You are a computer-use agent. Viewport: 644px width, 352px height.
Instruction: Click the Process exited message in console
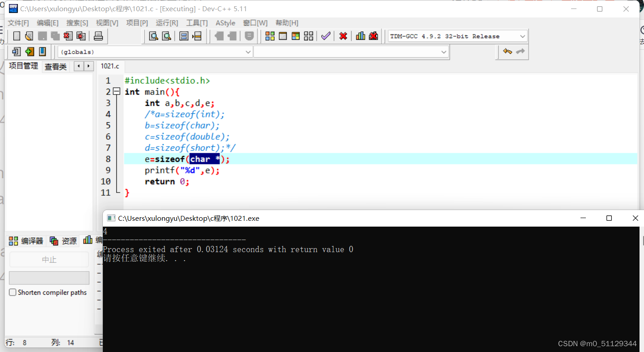pos(228,249)
